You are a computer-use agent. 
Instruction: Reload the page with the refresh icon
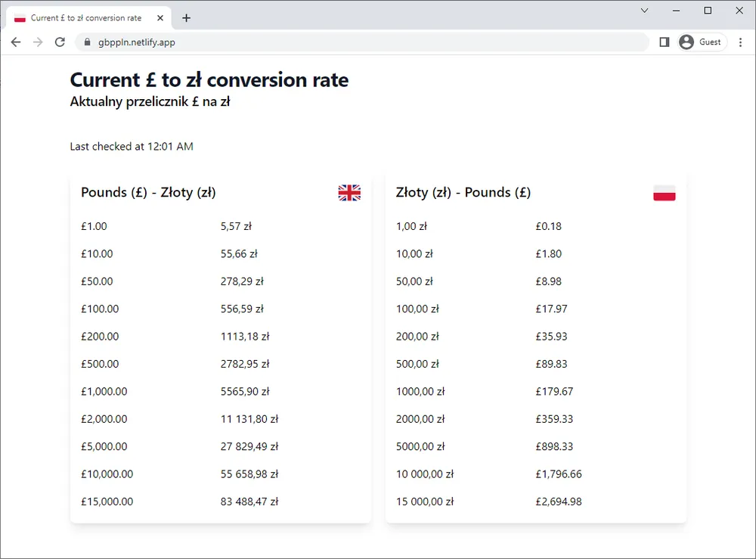pyautogui.click(x=60, y=42)
